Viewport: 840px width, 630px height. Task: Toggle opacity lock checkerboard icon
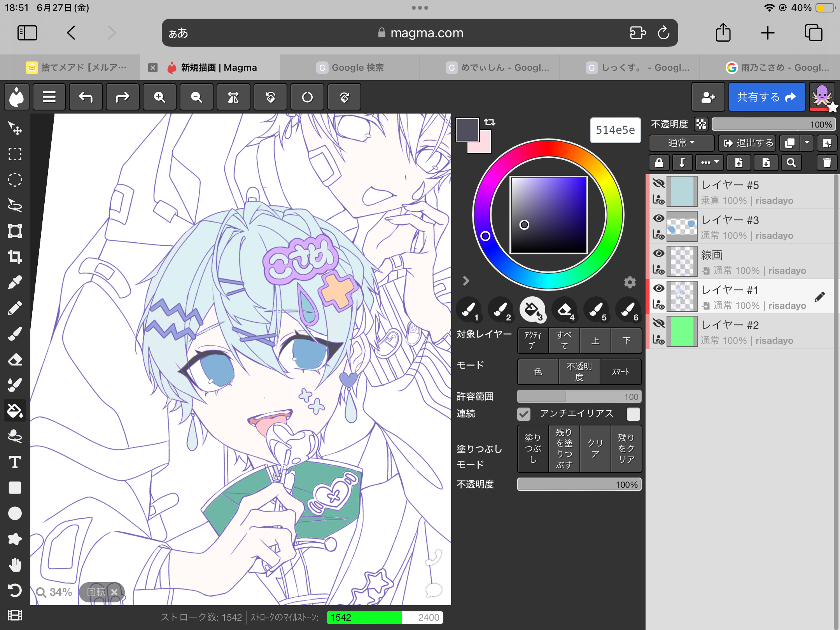click(x=701, y=124)
